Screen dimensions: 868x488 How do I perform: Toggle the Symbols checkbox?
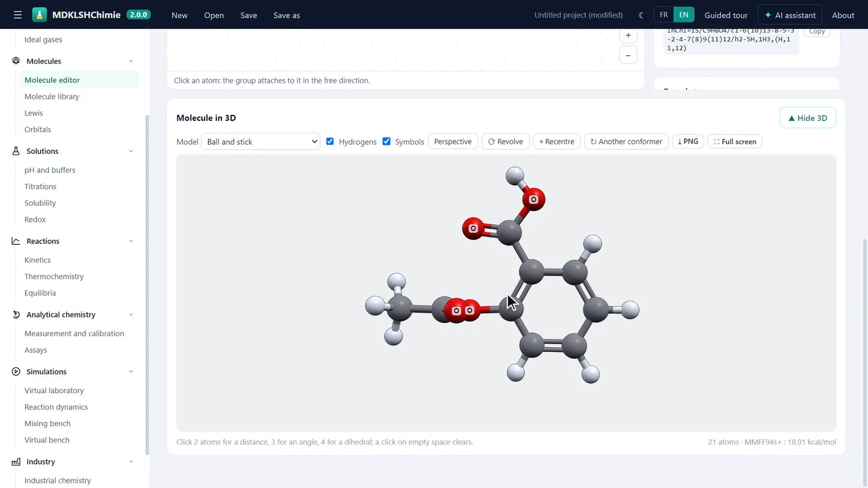pos(386,142)
